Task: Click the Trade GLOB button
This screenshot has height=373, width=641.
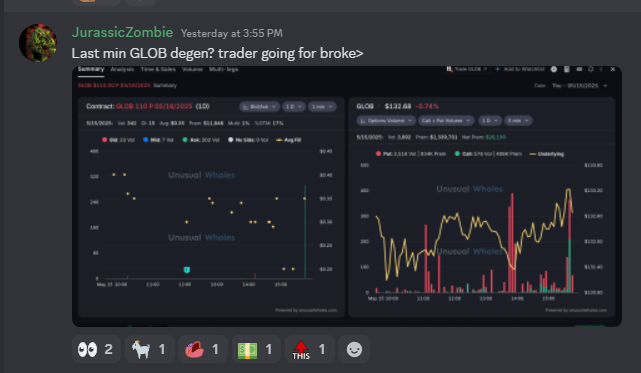Action: (x=467, y=69)
